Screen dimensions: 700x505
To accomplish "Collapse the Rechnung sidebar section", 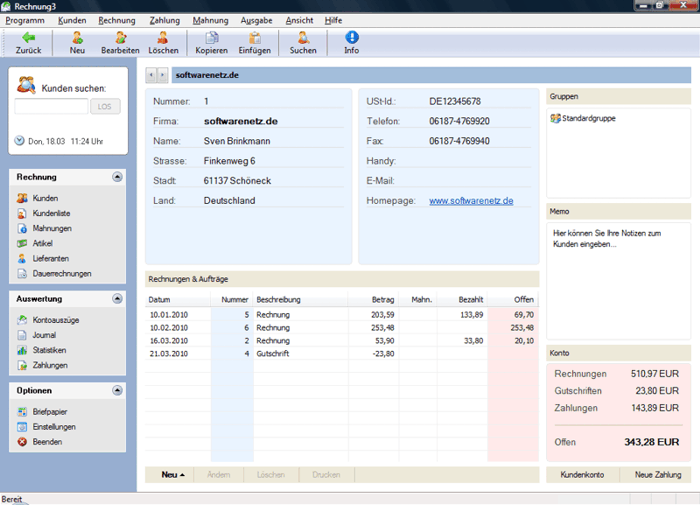I will (117, 177).
